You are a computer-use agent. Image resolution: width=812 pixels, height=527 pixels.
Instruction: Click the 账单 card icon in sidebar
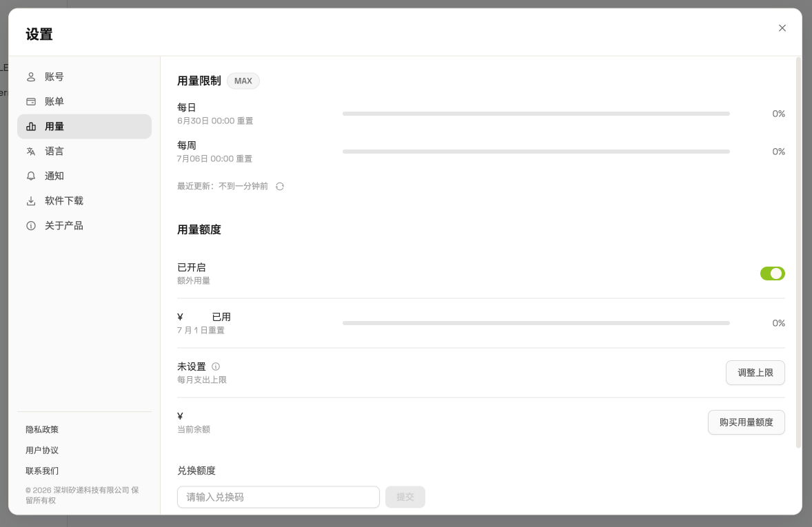[x=31, y=101]
